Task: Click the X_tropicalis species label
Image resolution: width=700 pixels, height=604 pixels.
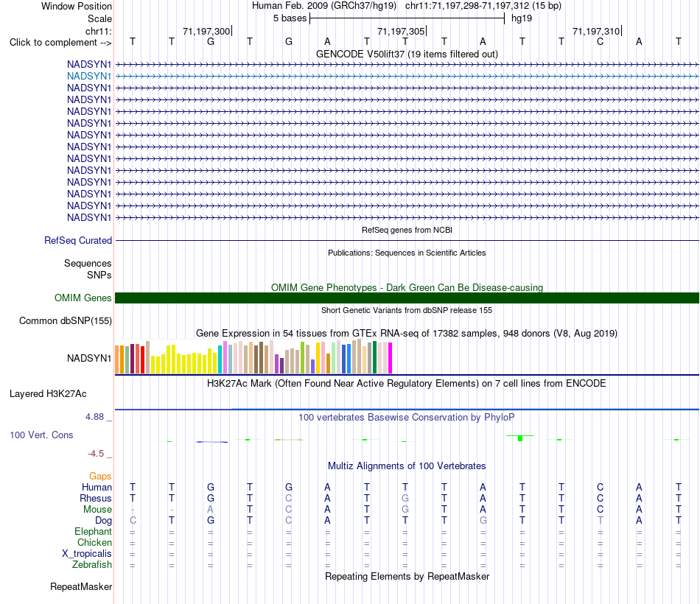Action: click(87, 554)
